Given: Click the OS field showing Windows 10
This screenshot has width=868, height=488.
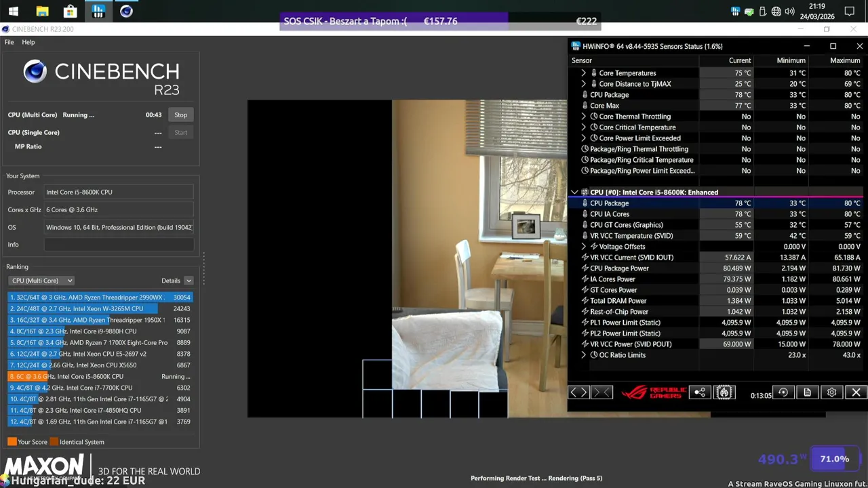Looking at the screenshot, I should (119, 227).
